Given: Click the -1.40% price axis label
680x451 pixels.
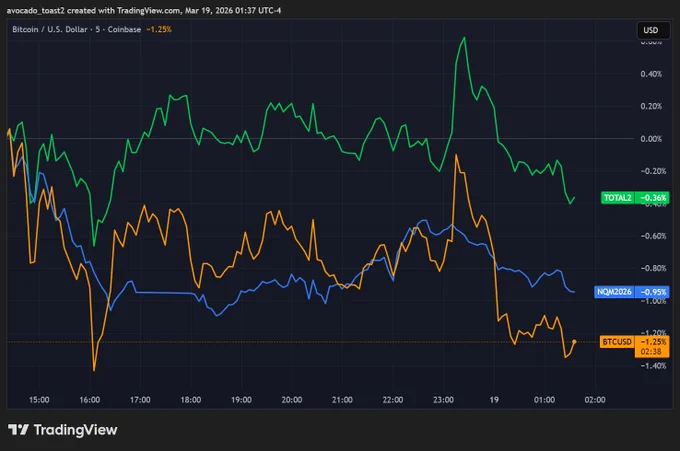Looking at the screenshot, I should coord(653,366).
